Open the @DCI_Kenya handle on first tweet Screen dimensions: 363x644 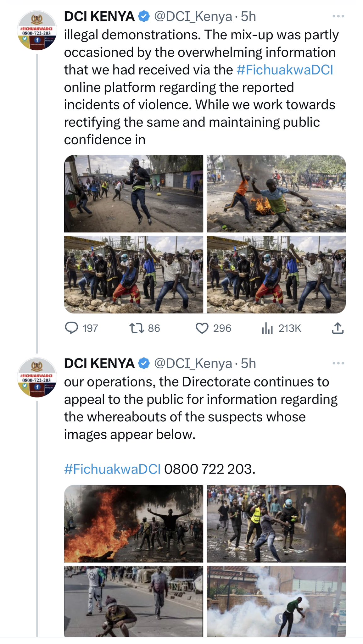(x=193, y=16)
